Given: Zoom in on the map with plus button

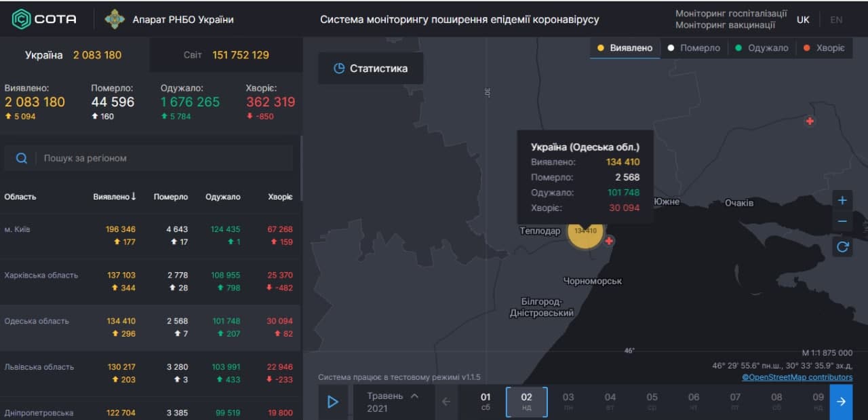Looking at the screenshot, I should tap(842, 200).
